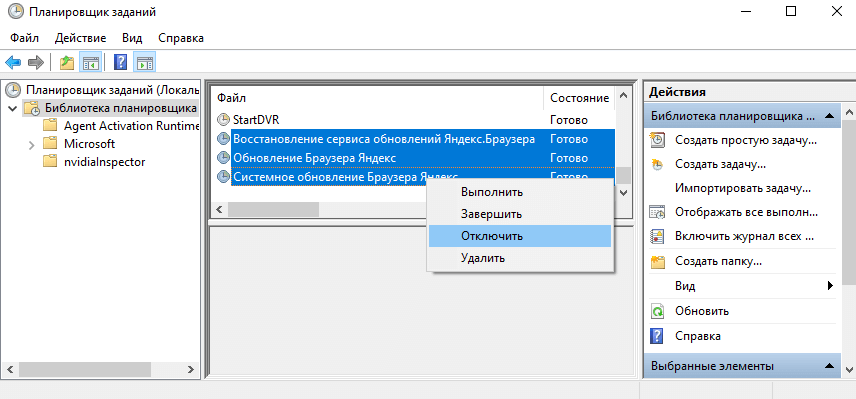The image size is (856, 399).
Task: Click the Создать задачу icon
Action: coord(658,164)
